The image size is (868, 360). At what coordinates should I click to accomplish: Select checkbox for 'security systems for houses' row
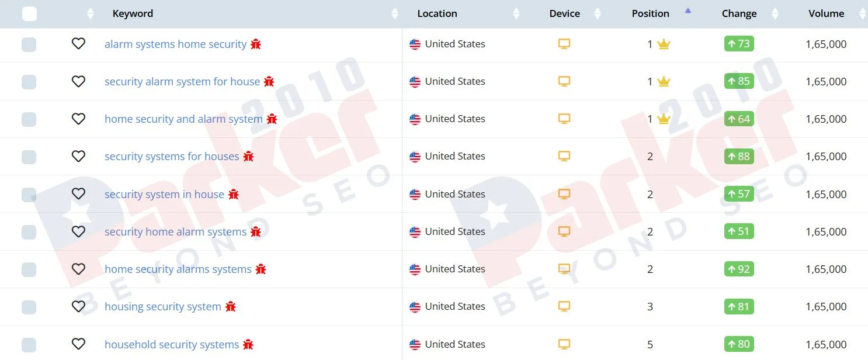[29, 157]
